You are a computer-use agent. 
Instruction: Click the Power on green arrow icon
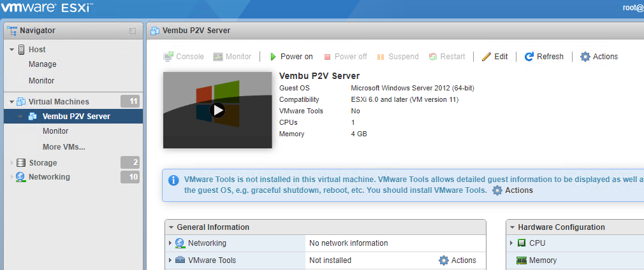(273, 57)
